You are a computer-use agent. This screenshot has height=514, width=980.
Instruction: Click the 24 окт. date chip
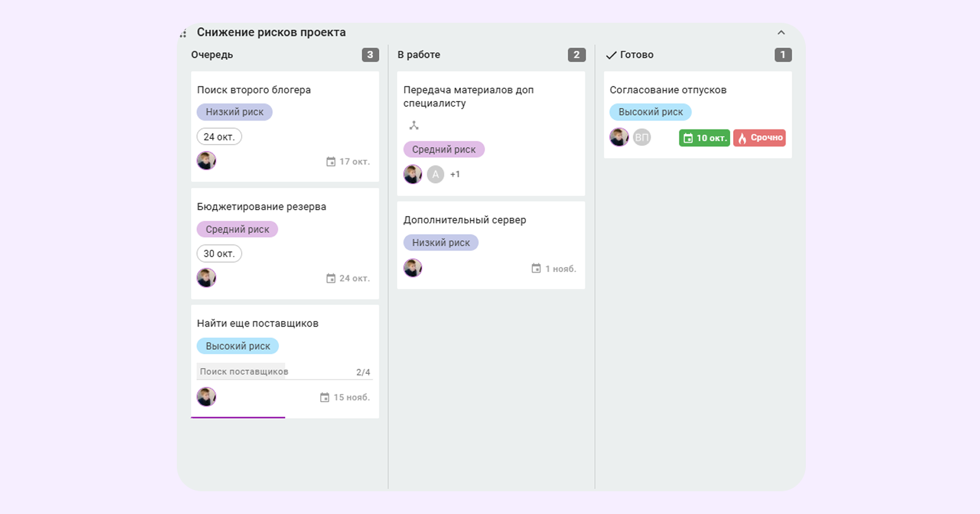(219, 136)
